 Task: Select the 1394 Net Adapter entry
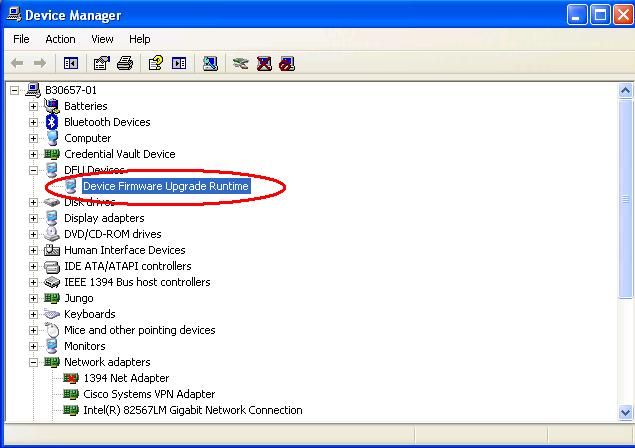126,378
